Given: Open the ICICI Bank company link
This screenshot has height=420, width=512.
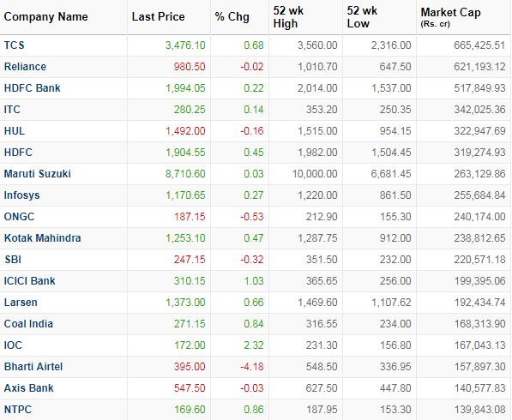Looking at the screenshot, I should pos(29,281).
